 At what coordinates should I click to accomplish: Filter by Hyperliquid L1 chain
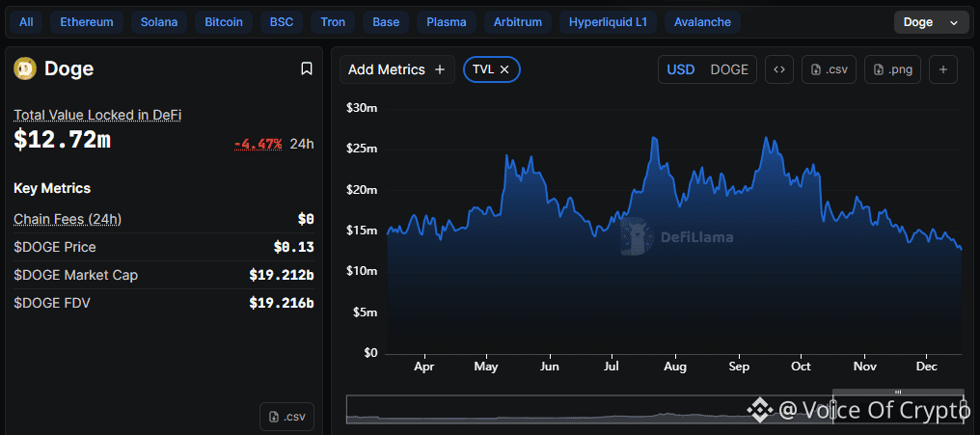pos(608,21)
